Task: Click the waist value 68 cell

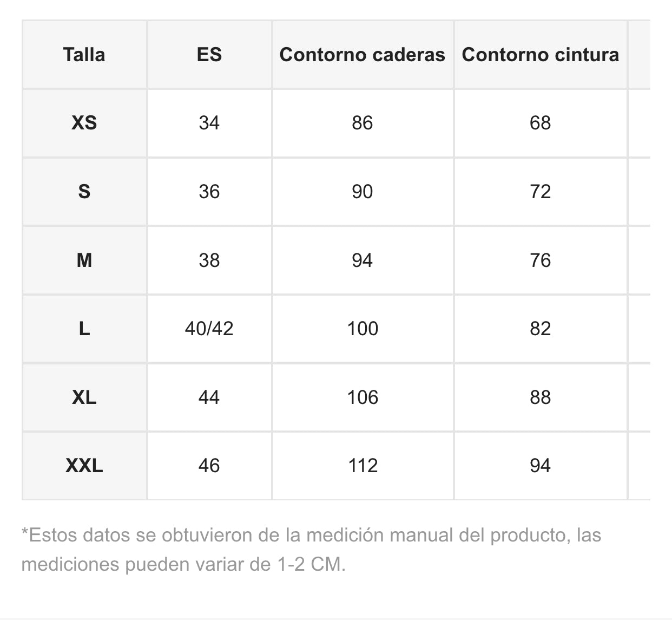Action: (x=541, y=123)
